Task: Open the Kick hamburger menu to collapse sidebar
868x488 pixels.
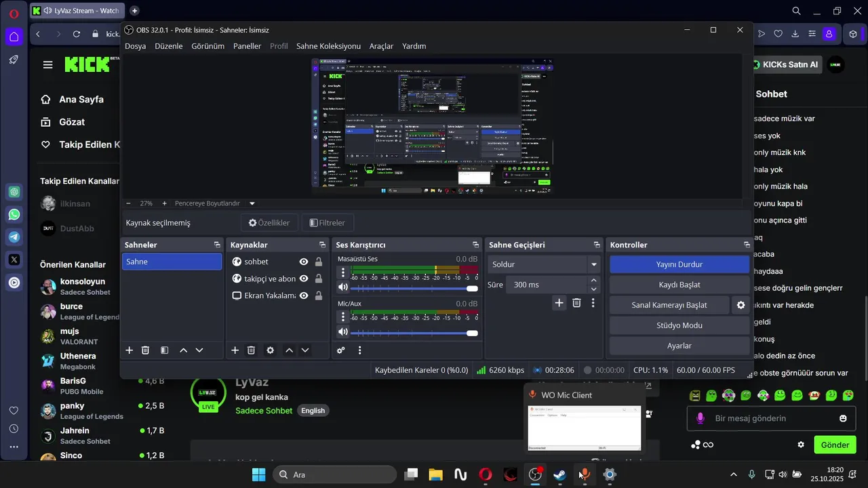Action: (47, 64)
